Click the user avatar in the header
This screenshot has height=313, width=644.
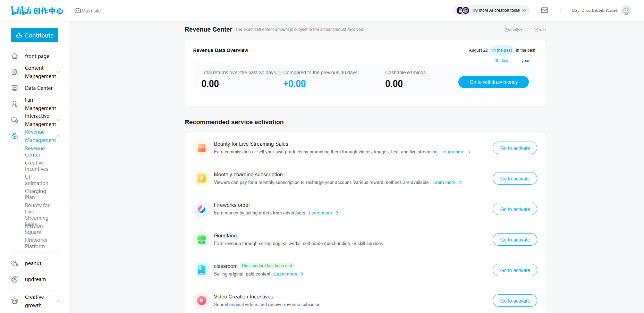tap(626, 10)
